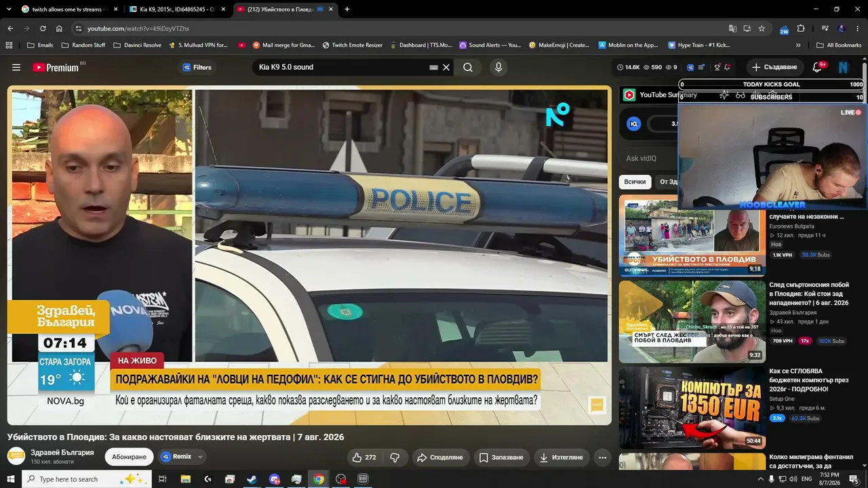Open the 9:32 Пловдив побой thumbnail

(x=692, y=322)
